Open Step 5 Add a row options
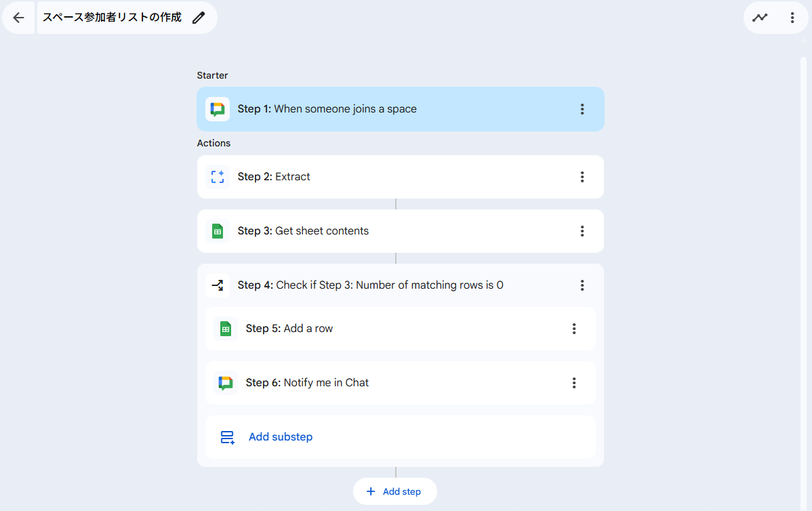This screenshot has width=812, height=511. point(573,329)
